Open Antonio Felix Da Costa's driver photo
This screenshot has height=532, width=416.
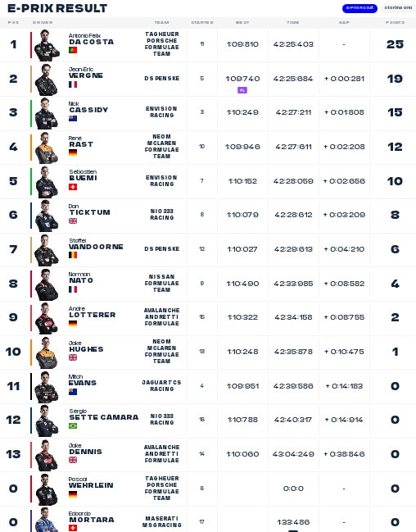[x=47, y=45]
